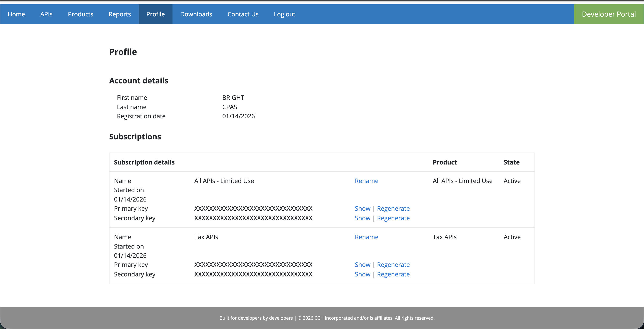The height and width of the screenshot is (329, 644).
Task: Click Tax APIs in the Product column
Action: (444, 237)
